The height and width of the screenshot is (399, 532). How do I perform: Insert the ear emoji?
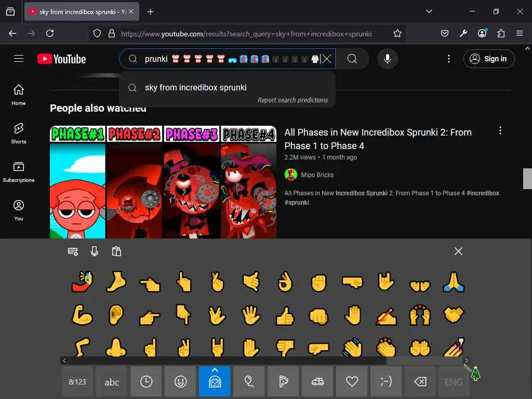116,315
